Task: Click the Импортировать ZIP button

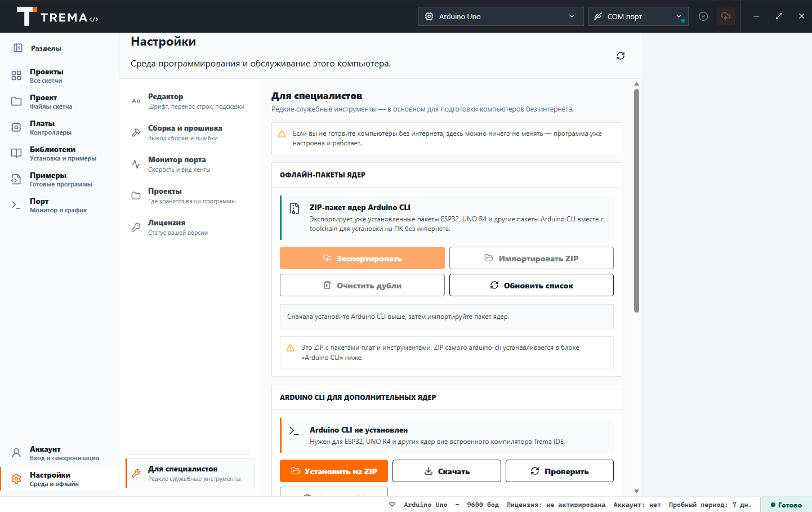Action: (x=532, y=258)
